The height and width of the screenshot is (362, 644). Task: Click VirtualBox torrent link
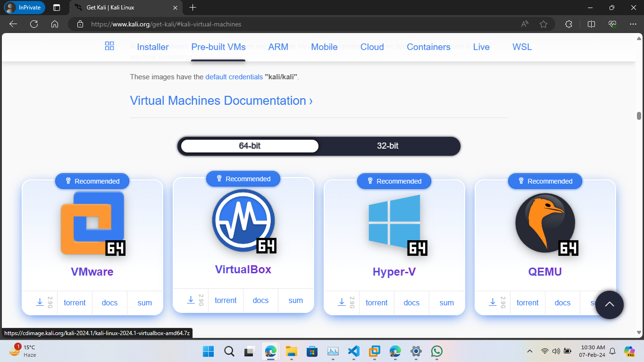point(226,300)
